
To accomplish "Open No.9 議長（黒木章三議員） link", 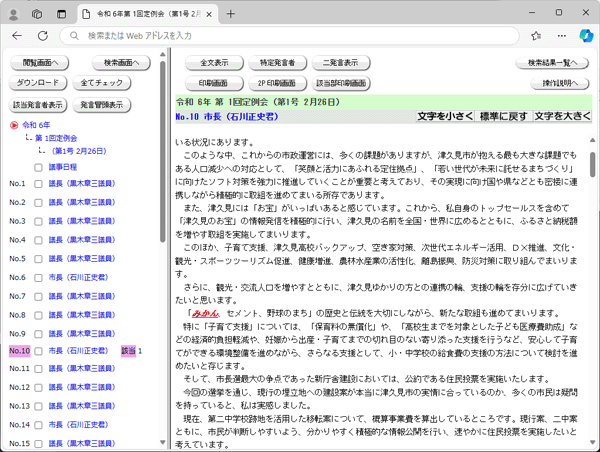I will click(x=82, y=334).
